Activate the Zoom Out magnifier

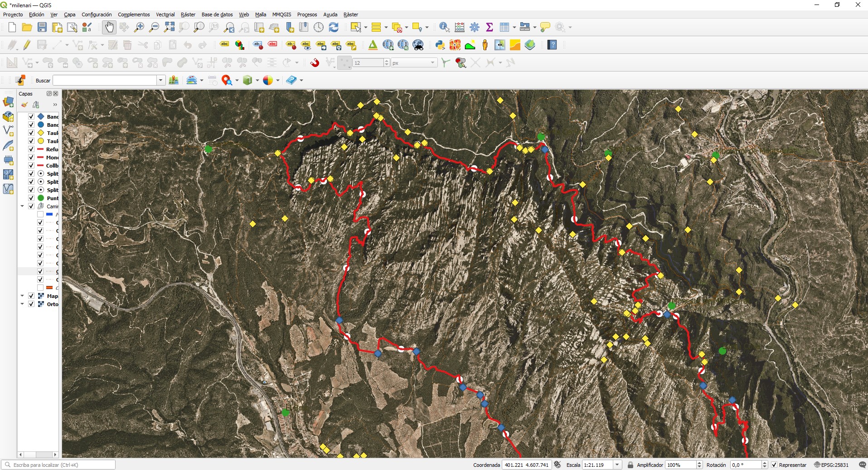[154, 27]
